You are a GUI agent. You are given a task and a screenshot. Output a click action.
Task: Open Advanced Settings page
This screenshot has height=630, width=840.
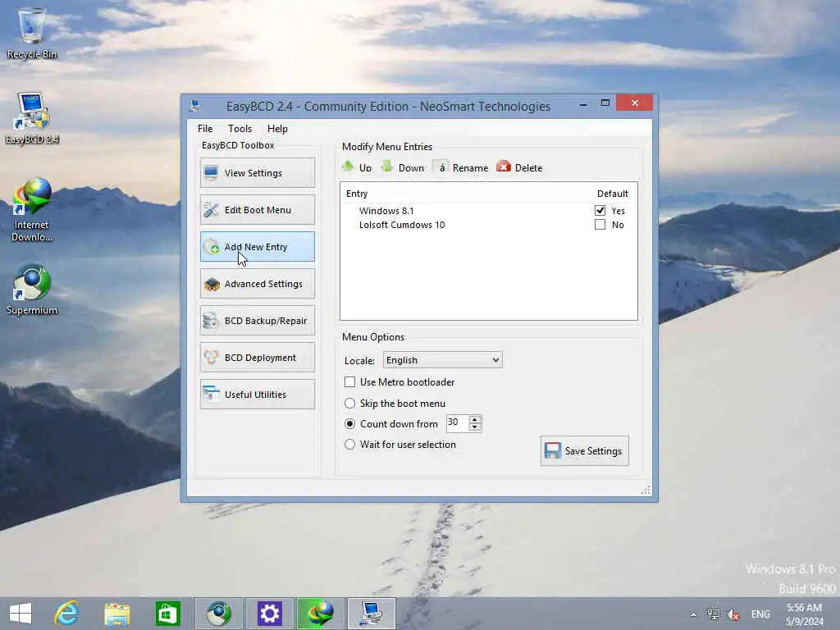pos(257,283)
